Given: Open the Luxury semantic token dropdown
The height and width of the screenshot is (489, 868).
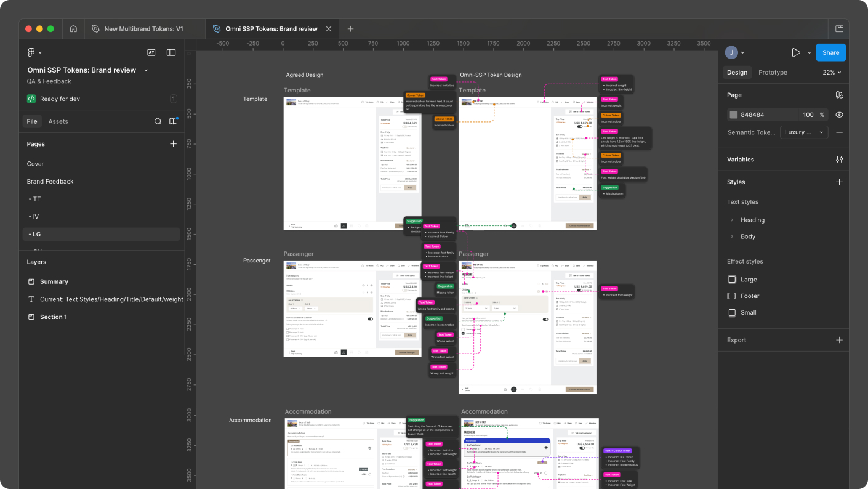Looking at the screenshot, I should point(803,132).
